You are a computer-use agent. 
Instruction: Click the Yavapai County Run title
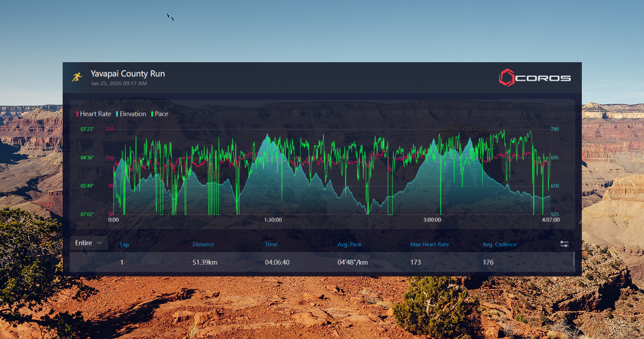(x=128, y=73)
